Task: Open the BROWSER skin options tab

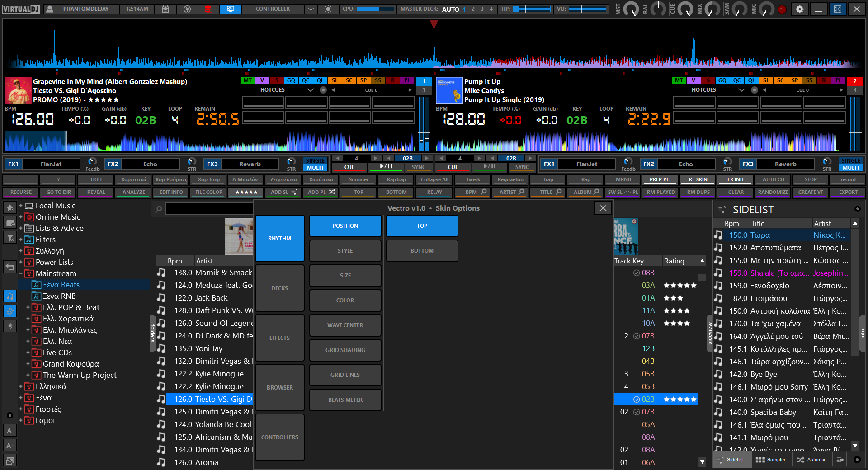Action: (279, 387)
